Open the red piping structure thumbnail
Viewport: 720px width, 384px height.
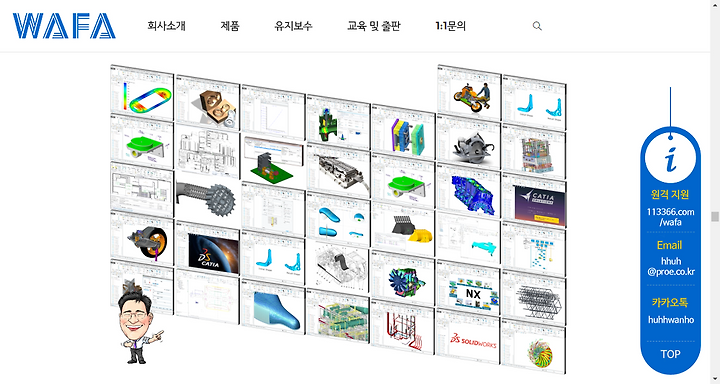402,328
